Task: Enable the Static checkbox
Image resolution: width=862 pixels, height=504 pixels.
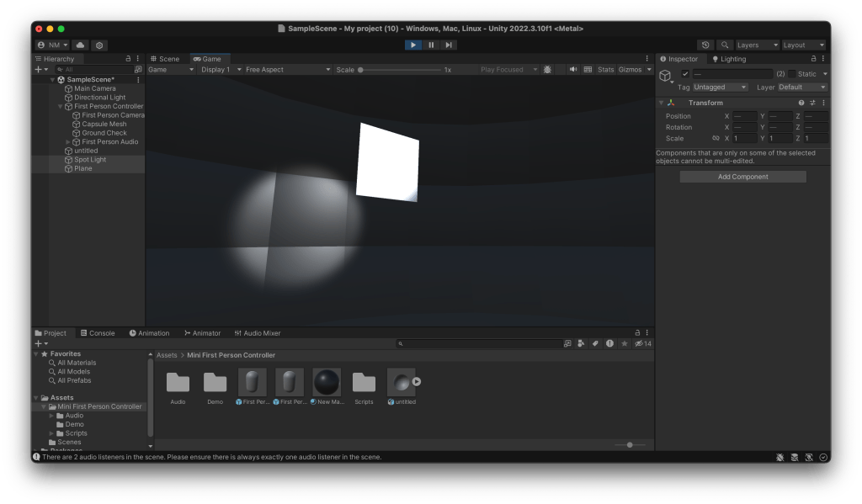Action: click(x=791, y=74)
